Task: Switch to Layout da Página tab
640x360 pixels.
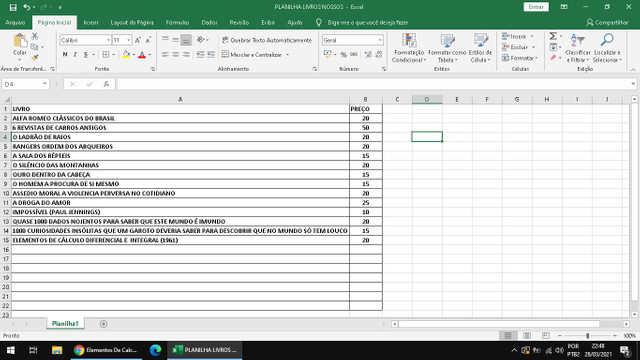Action: [132, 22]
